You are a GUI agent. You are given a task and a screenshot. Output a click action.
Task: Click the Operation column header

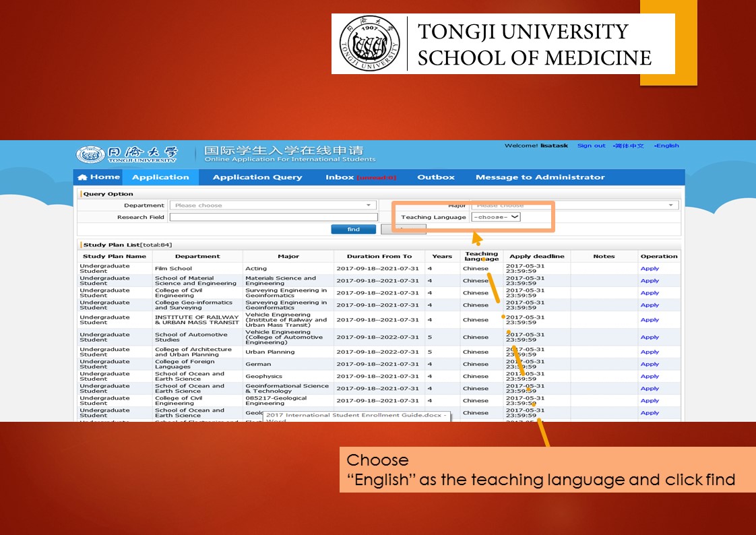[x=658, y=257]
